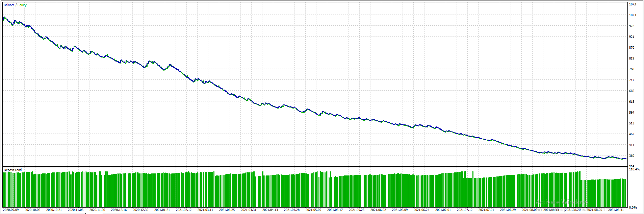Select the 615 value on balance axis
644x214 pixels.
(632, 102)
